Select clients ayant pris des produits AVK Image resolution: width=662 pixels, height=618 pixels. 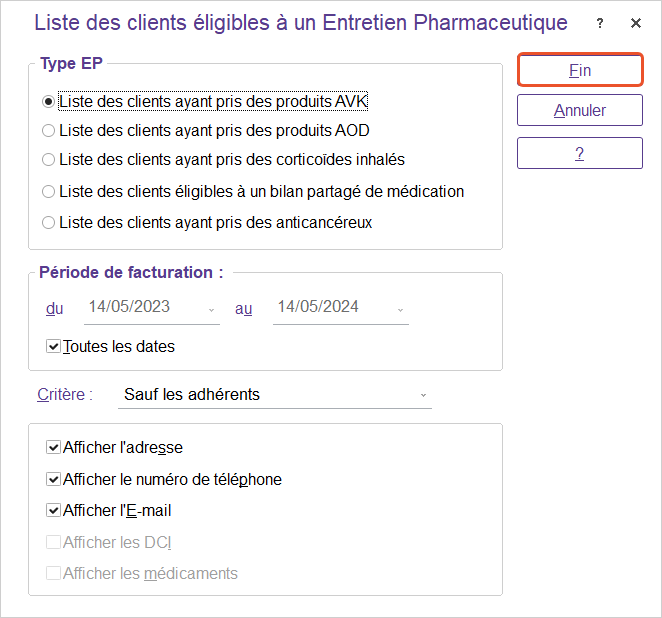[48, 101]
